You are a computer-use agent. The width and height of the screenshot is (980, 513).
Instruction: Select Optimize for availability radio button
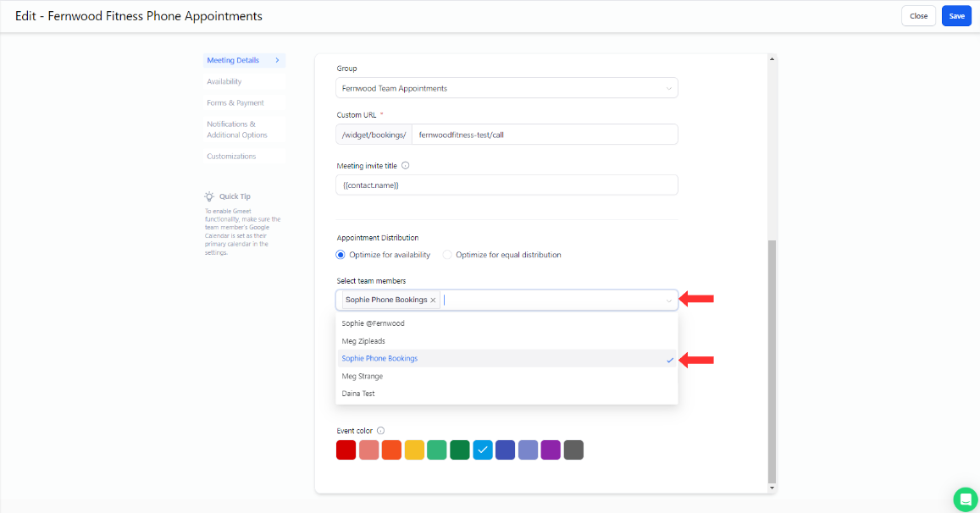click(341, 255)
